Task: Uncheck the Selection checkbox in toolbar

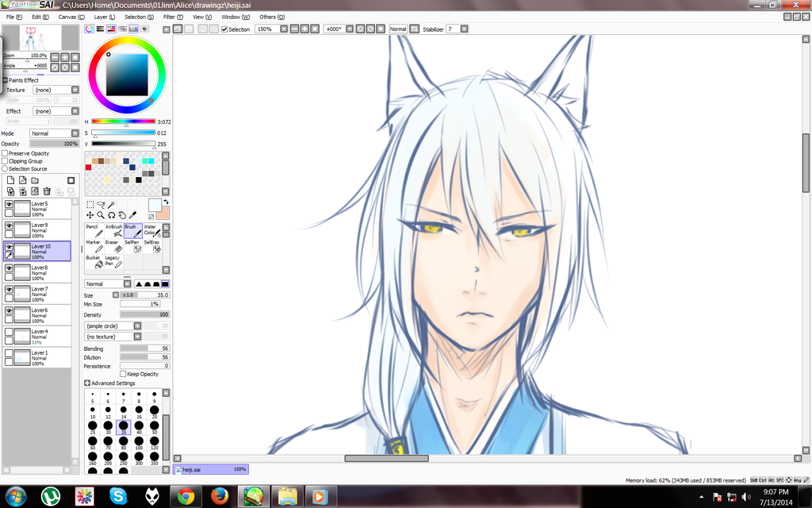Action: coord(224,29)
